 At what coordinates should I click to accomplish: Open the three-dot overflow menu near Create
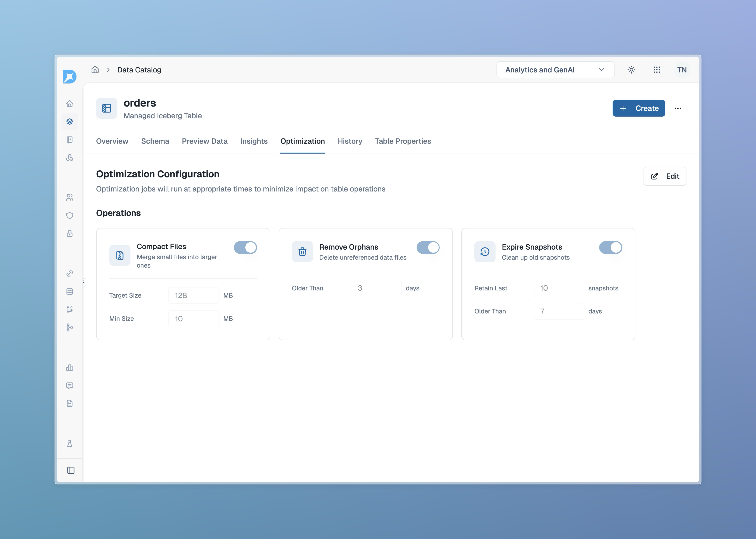click(x=678, y=108)
